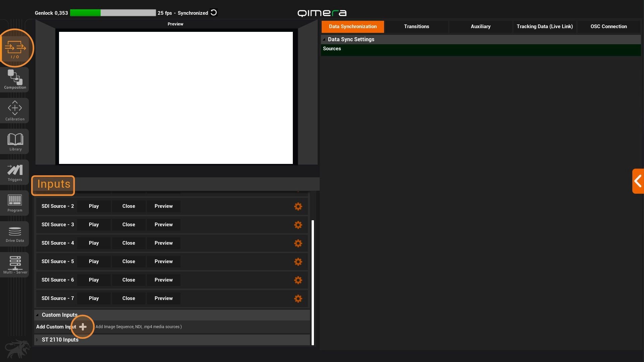
Task: Collapse the Data Sync Settings section
Action: pos(324,40)
